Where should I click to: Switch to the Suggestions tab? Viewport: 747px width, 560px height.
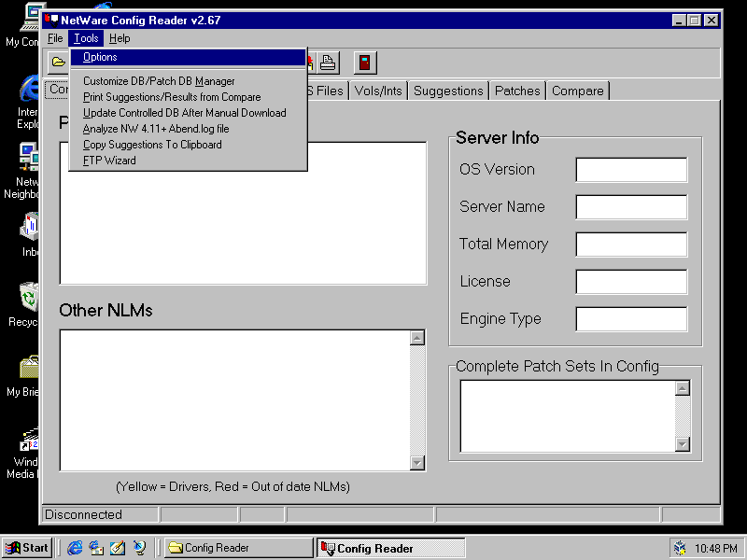click(x=448, y=91)
